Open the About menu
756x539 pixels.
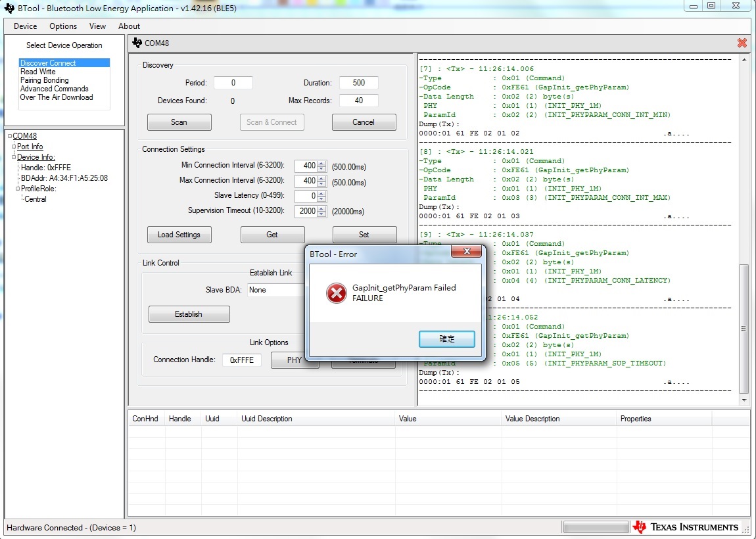coord(130,26)
